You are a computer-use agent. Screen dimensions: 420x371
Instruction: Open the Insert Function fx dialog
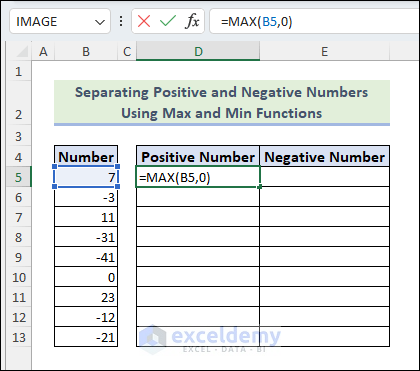(192, 22)
